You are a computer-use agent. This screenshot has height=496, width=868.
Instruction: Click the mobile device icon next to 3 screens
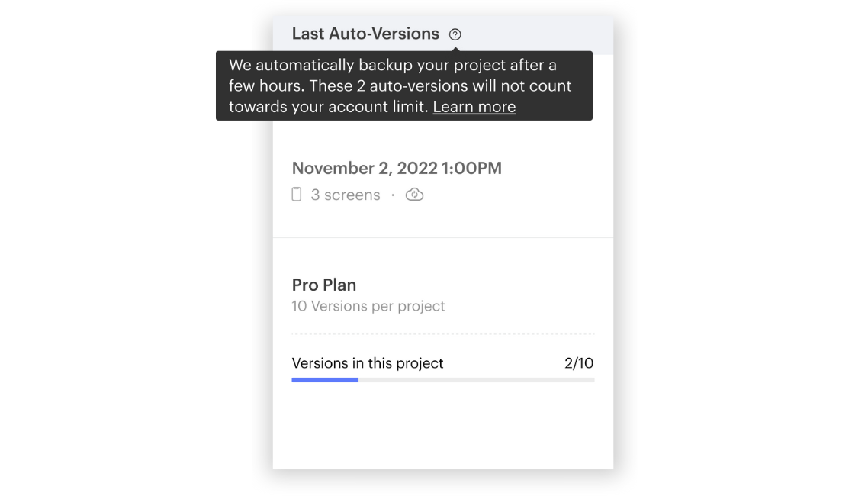296,195
